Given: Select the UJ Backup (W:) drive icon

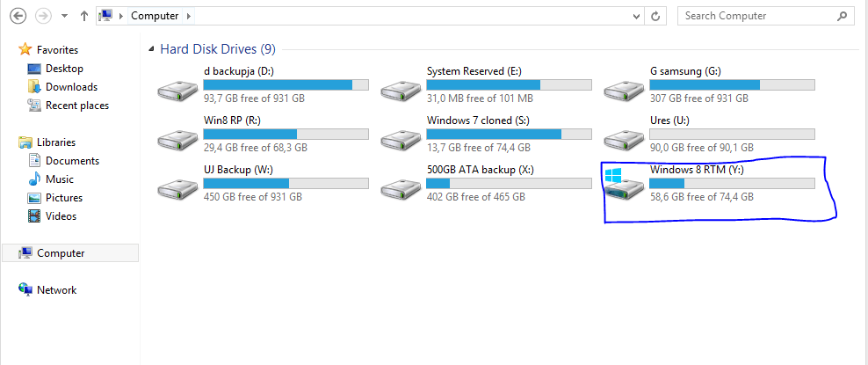Looking at the screenshot, I should tap(177, 188).
